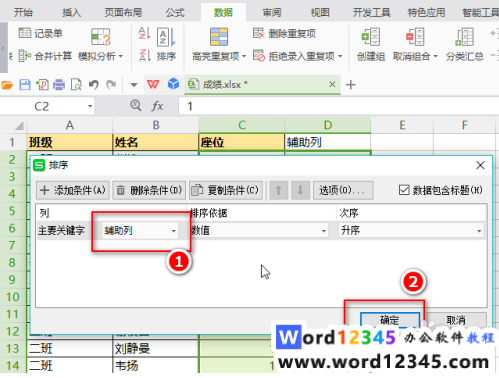The image size is (499, 378).
Task: Click the 班级 header cell
Action: click(x=69, y=142)
